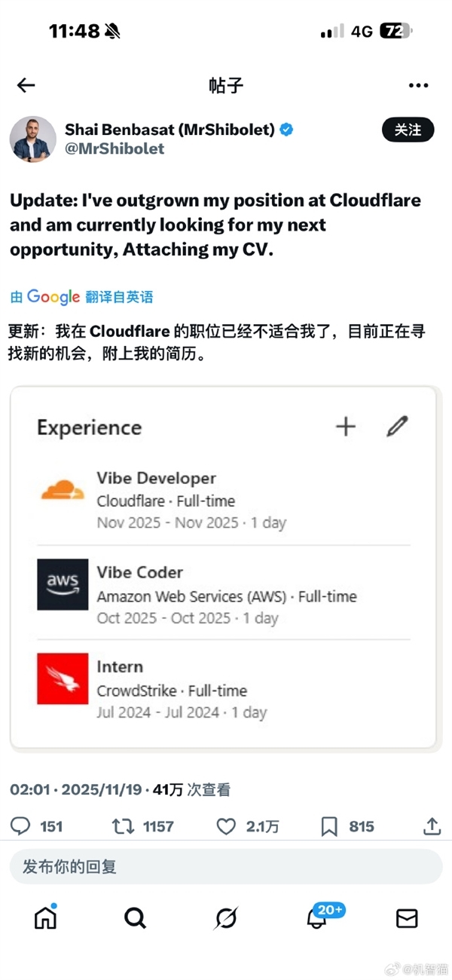Screen dimensions: 452x980
Task: Open search from the bottom navigation
Action: coord(136,918)
